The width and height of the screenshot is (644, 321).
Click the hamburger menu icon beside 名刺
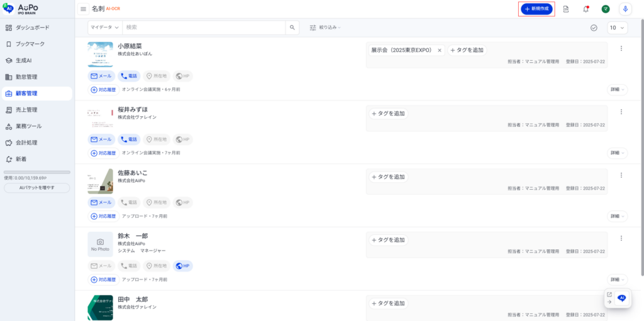(x=83, y=9)
